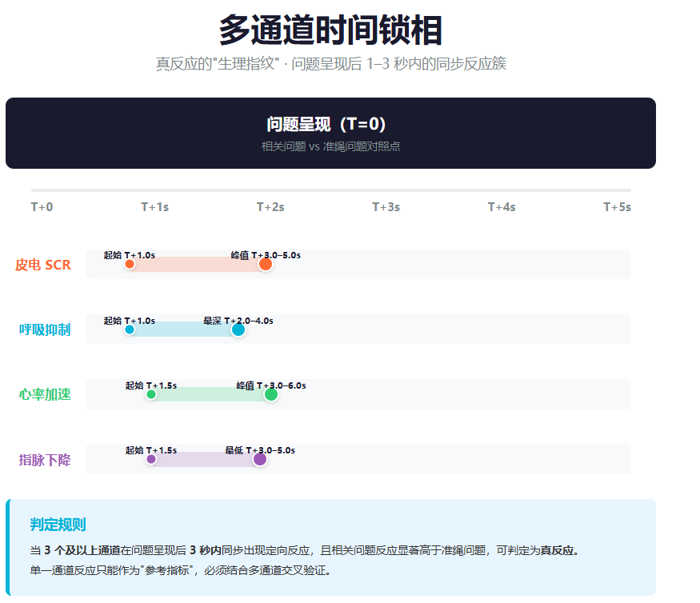Click the T+4s axis label
Viewport: 700px width, 603px height.
502,207
